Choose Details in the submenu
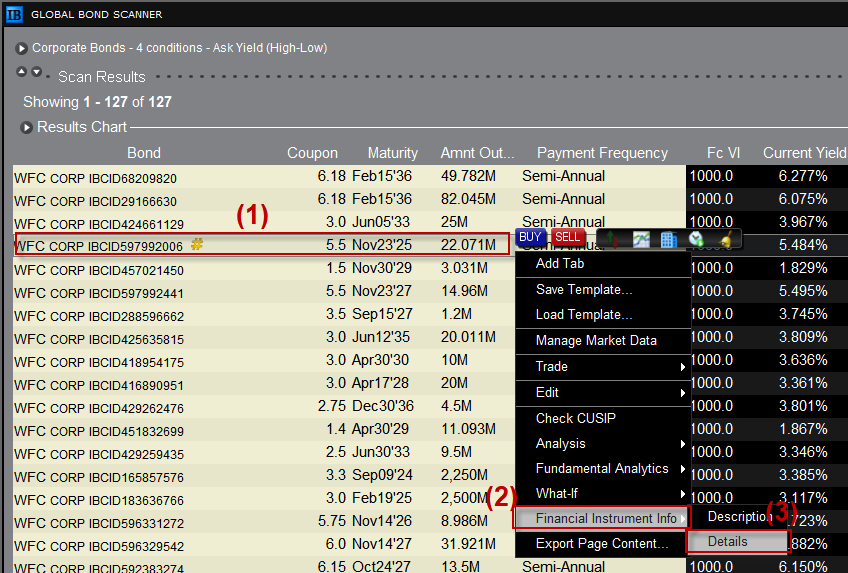 coord(737,542)
